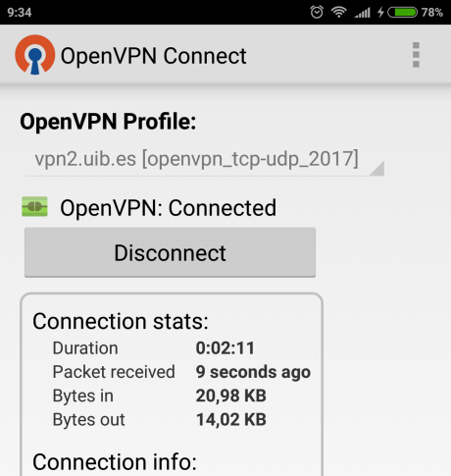This screenshot has width=451, height=476.
Task: Click the profile spinner corner triangle
Action: (377, 169)
